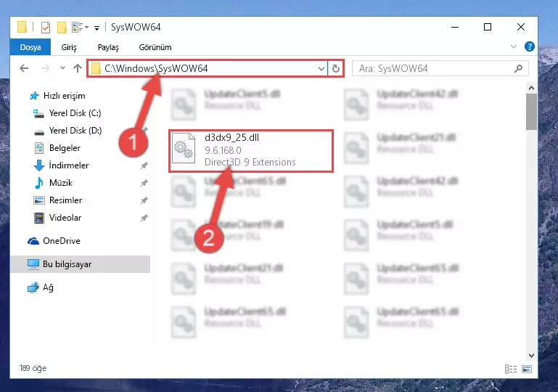Open Yerel Disk (C:) in sidebar
The height and width of the screenshot is (392, 558).
click(x=75, y=113)
